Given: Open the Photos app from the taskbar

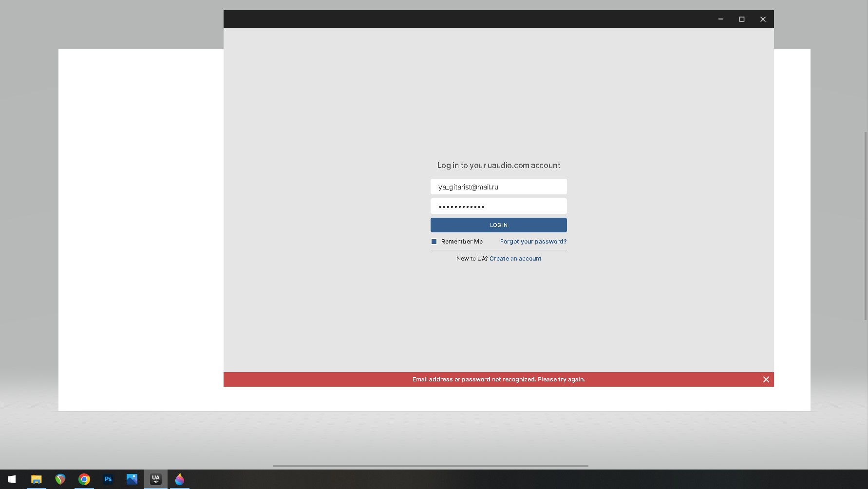Looking at the screenshot, I should click(x=132, y=479).
